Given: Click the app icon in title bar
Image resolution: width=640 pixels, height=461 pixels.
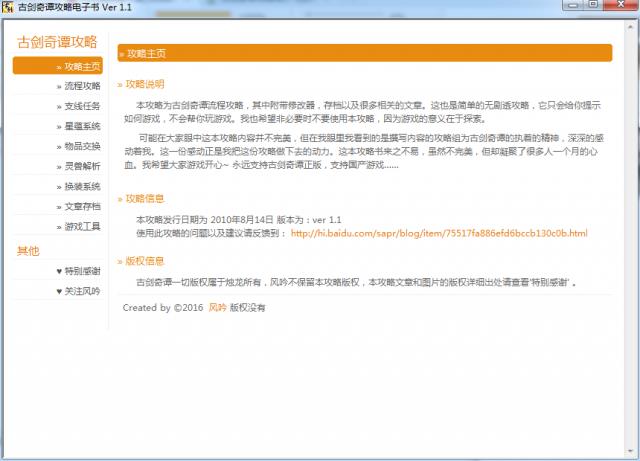Looking at the screenshot, I should pos(7,7).
